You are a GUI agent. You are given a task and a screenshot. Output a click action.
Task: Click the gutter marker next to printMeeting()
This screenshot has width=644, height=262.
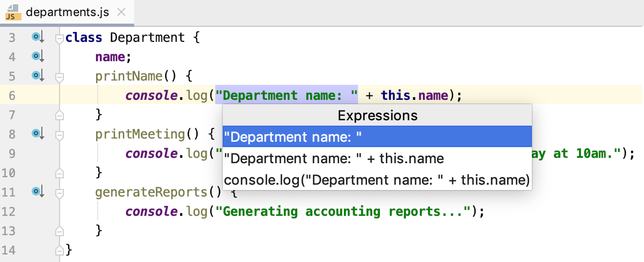click(x=37, y=133)
